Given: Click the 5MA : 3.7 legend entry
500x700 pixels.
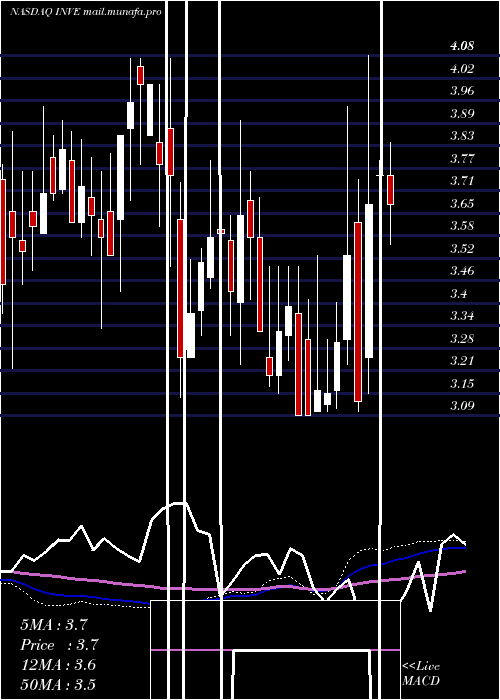Looking at the screenshot, I should 54,625.
